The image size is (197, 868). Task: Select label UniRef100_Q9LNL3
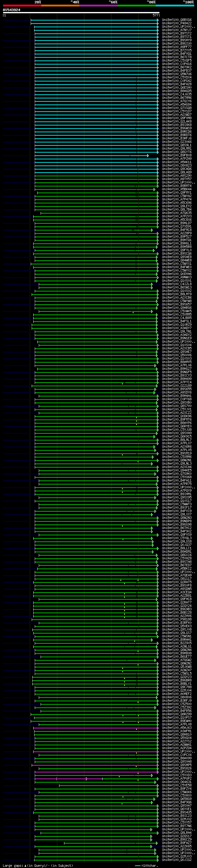click(177, 463)
